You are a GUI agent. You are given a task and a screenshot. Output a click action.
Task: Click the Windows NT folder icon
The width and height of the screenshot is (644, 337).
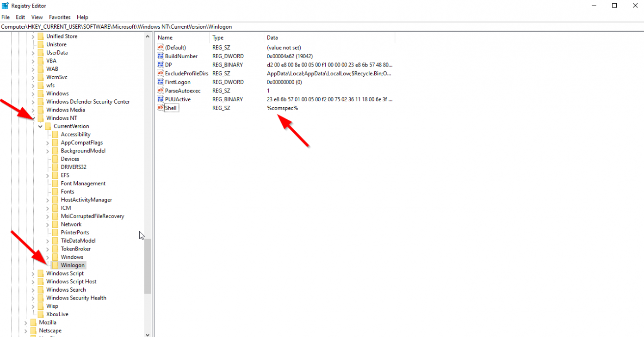(41, 118)
